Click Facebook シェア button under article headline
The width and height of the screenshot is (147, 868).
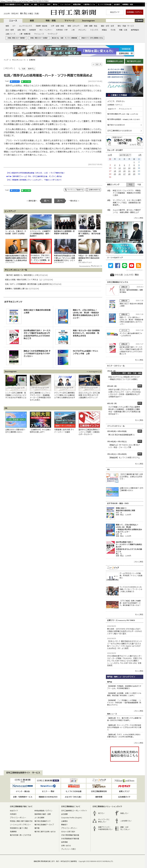click(x=15, y=81)
